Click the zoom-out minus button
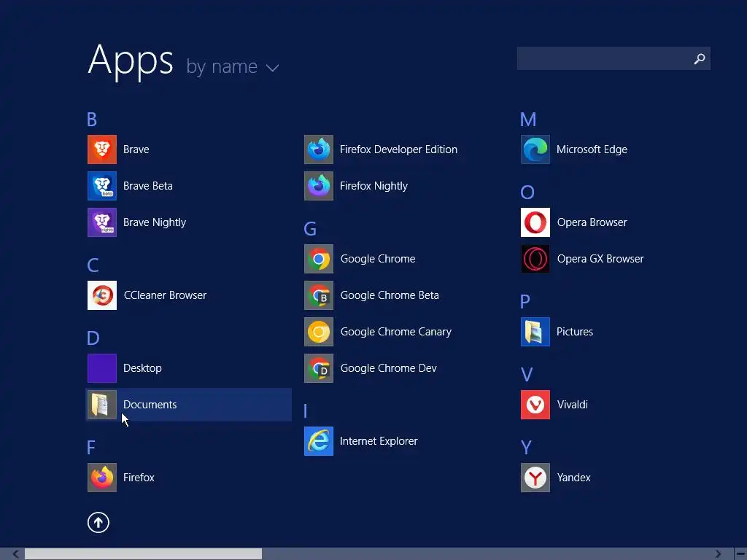747x560 pixels. point(740,554)
